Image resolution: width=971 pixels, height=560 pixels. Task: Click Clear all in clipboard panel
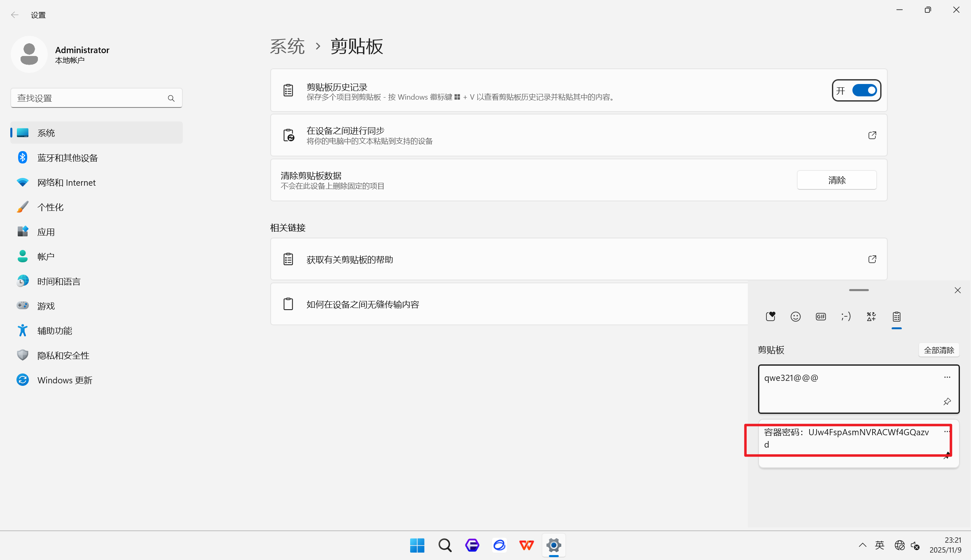[x=939, y=350]
